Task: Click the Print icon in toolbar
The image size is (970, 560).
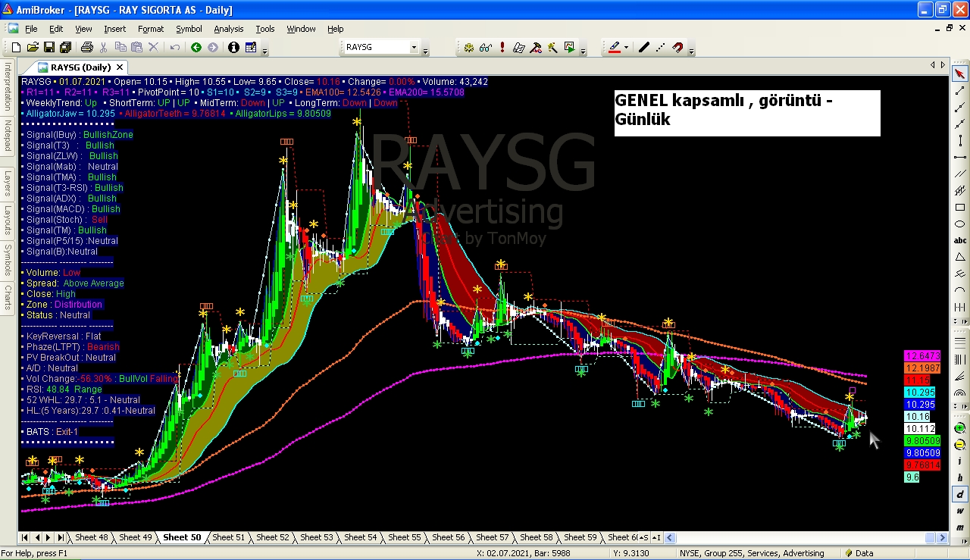Action: point(86,47)
